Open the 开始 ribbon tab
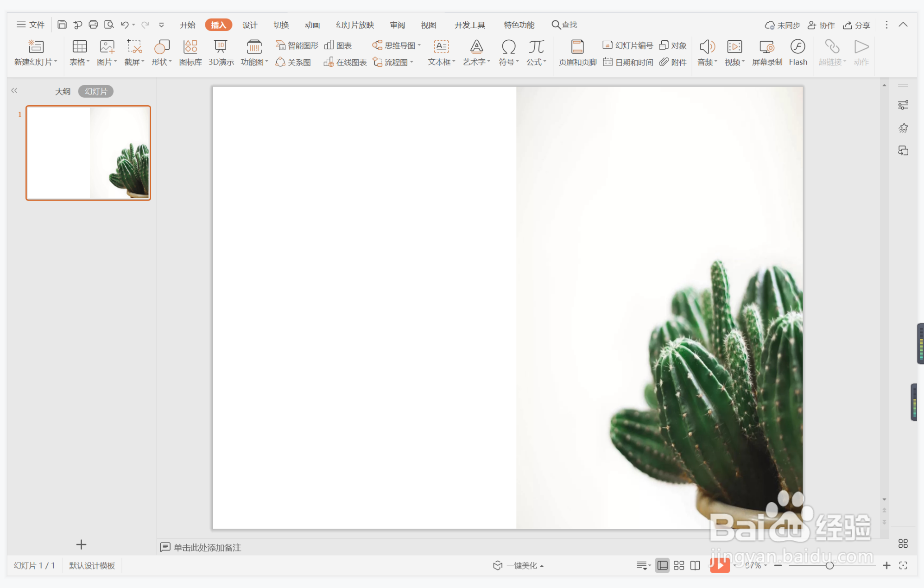The width and height of the screenshot is (924, 588). (x=188, y=25)
